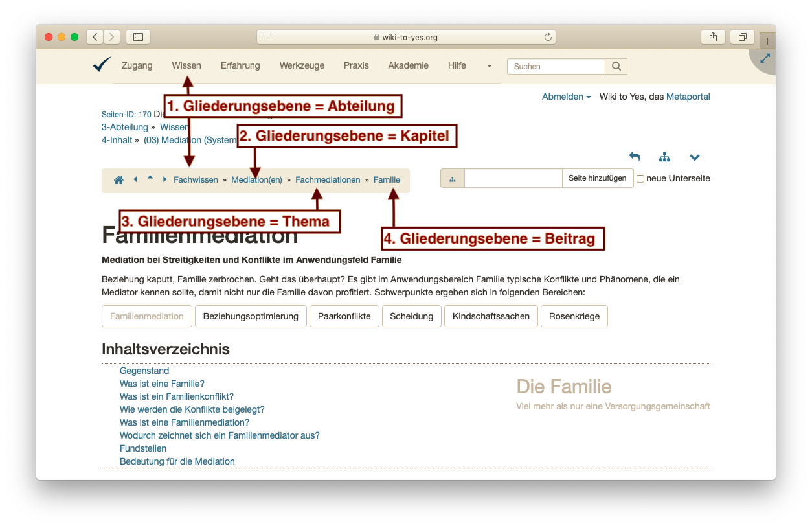Click the home icon in breadcrumb bar
Screen dimensions: 812x528
[118, 180]
